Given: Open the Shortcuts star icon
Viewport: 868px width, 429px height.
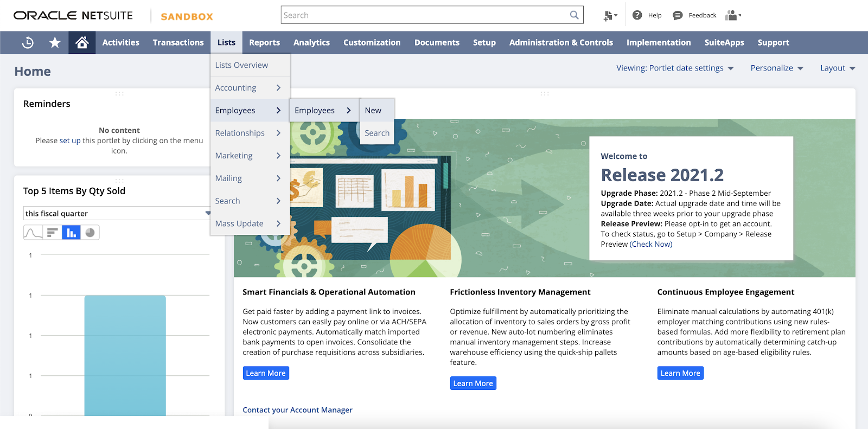Looking at the screenshot, I should pyautogui.click(x=55, y=42).
